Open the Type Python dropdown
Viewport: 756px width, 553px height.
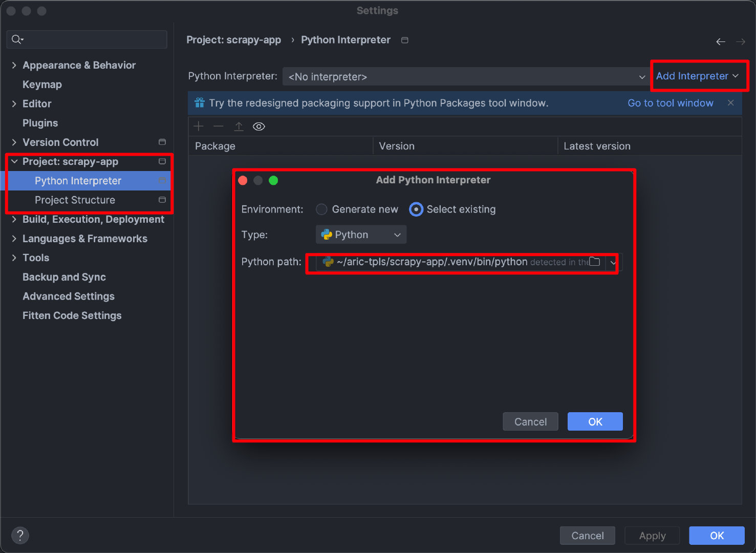point(361,235)
